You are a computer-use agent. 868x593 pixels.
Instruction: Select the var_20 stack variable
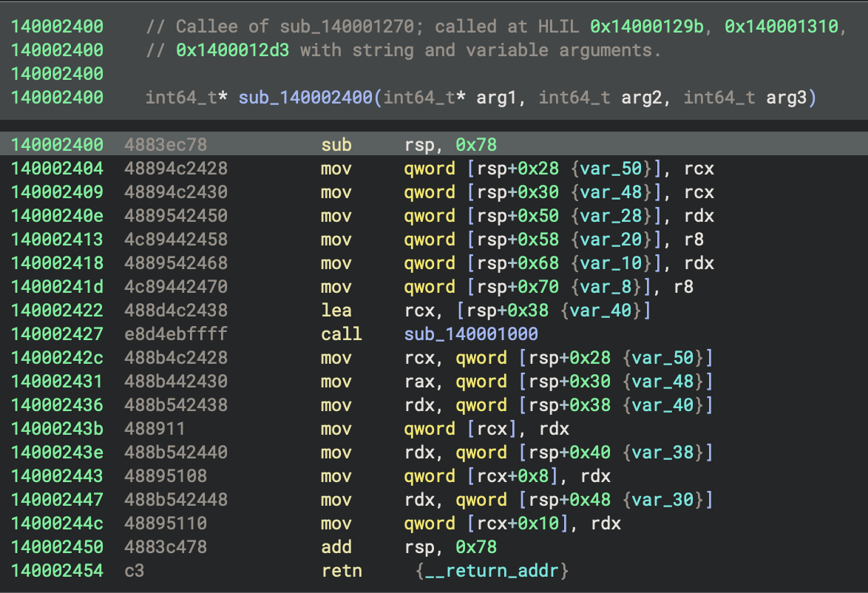(611, 240)
